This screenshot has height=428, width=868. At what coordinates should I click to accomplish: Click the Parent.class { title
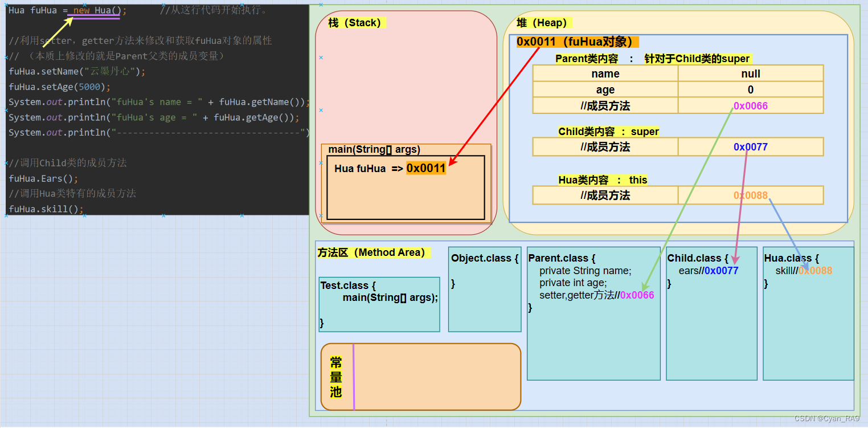[x=562, y=258]
